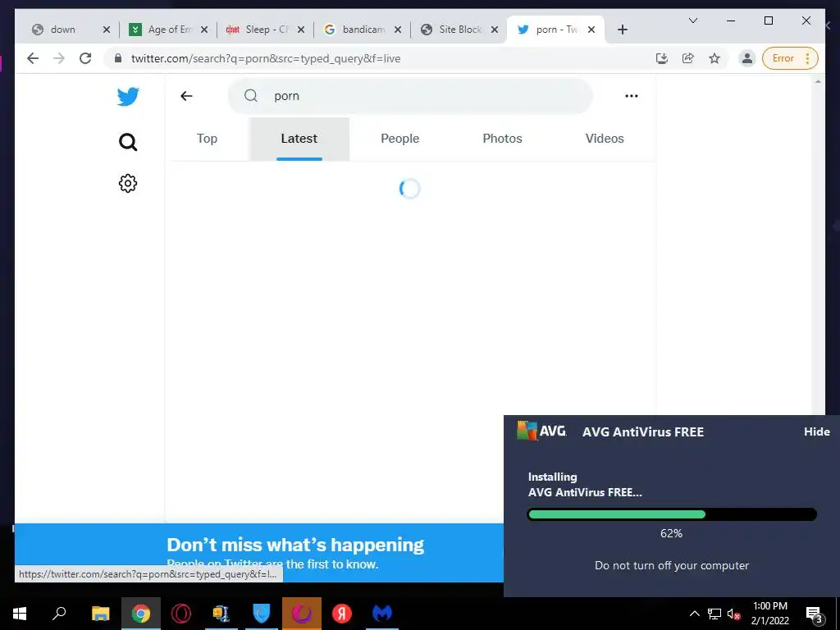The image size is (840, 630).
Task: Select the Top results tab
Action: (207, 139)
